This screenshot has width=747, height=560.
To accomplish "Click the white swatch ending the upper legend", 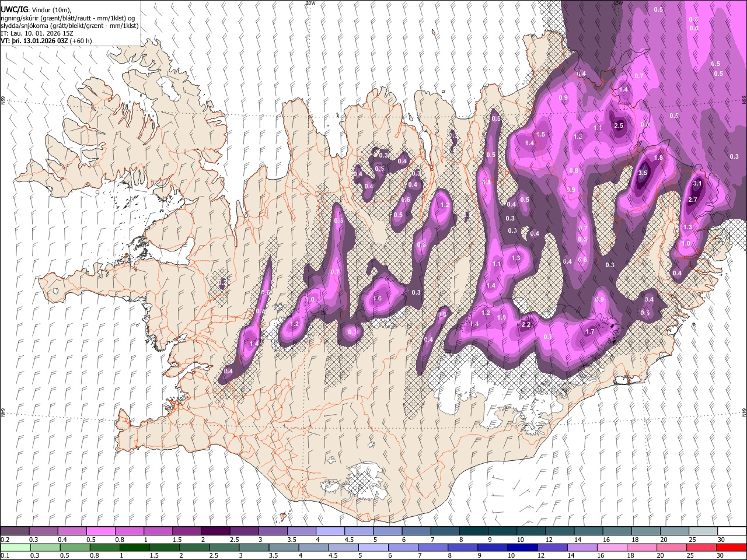I will 731,531.
